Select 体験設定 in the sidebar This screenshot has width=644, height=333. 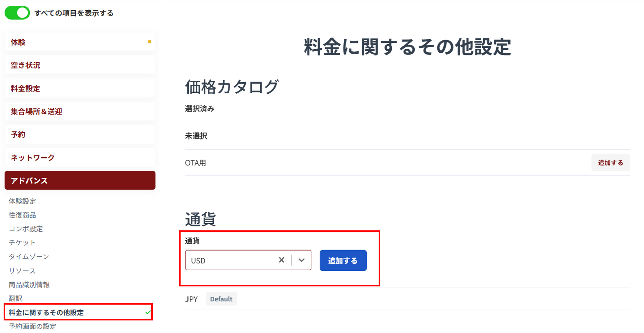click(22, 201)
